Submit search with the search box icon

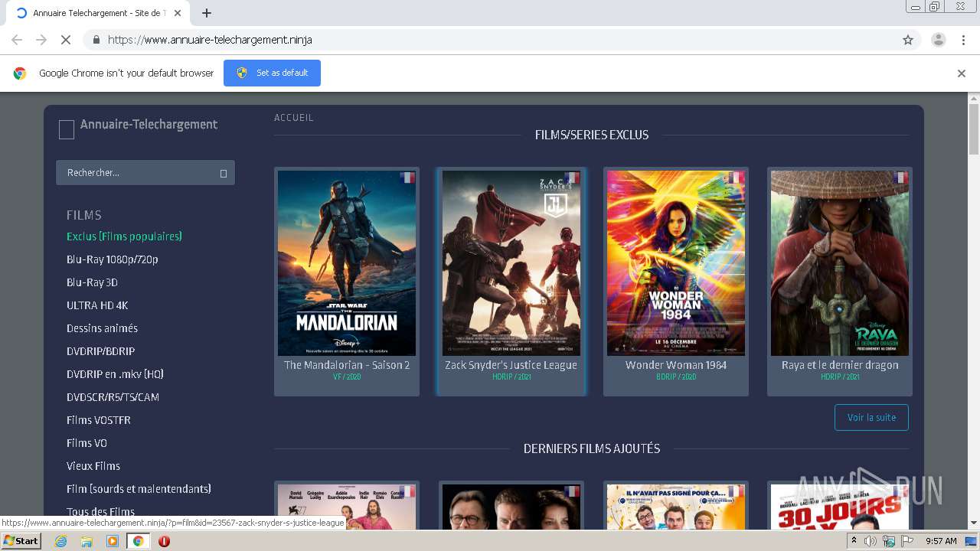[x=224, y=174]
